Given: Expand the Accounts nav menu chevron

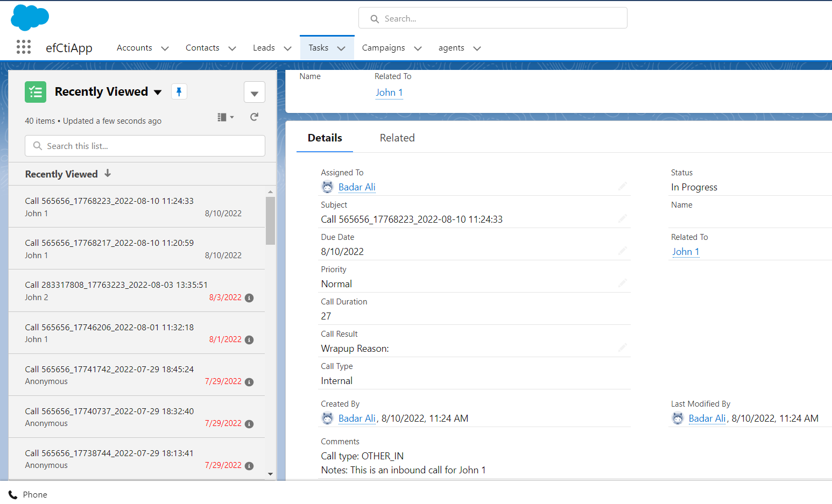Looking at the screenshot, I should (x=165, y=48).
